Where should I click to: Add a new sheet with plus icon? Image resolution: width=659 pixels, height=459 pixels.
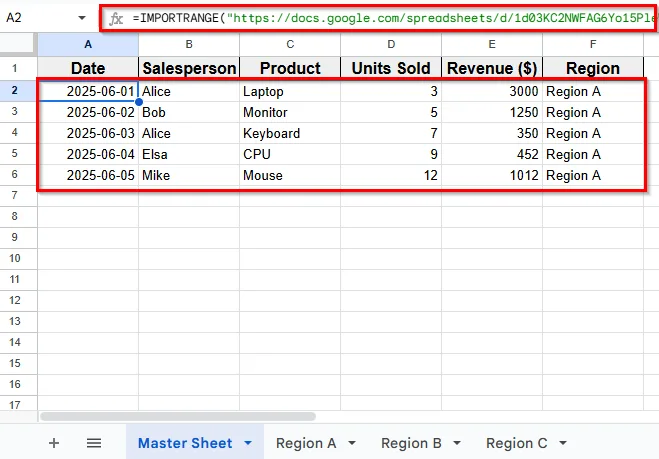pyautogui.click(x=54, y=443)
